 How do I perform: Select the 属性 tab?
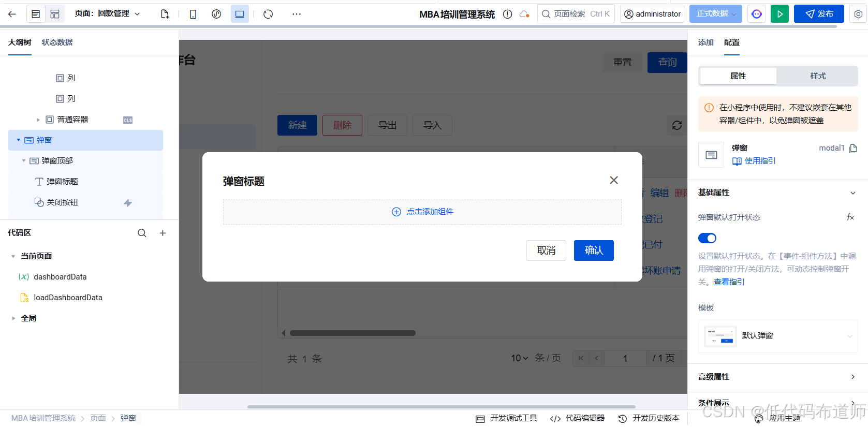(738, 76)
